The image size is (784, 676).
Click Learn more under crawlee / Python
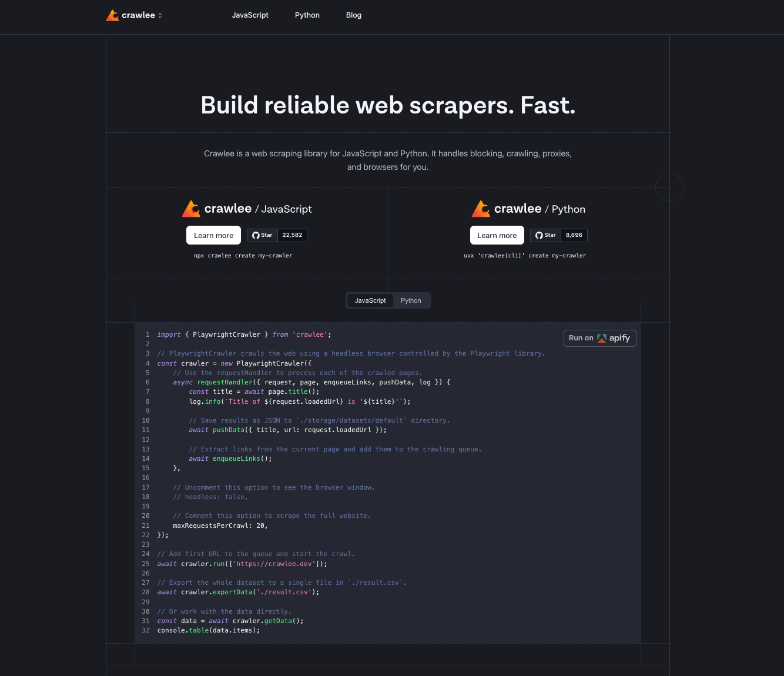click(x=497, y=235)
